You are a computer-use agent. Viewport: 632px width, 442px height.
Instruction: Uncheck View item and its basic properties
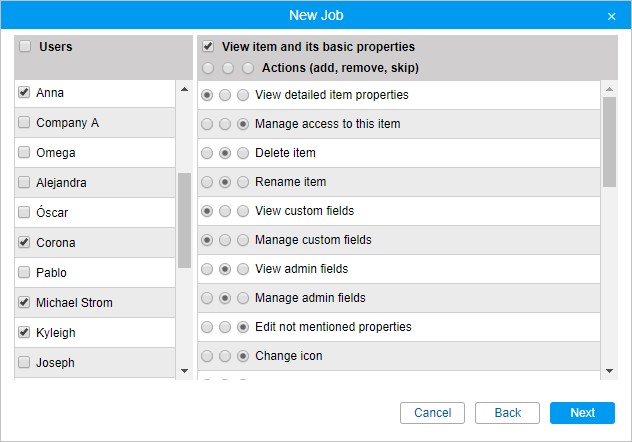(208, 46)
